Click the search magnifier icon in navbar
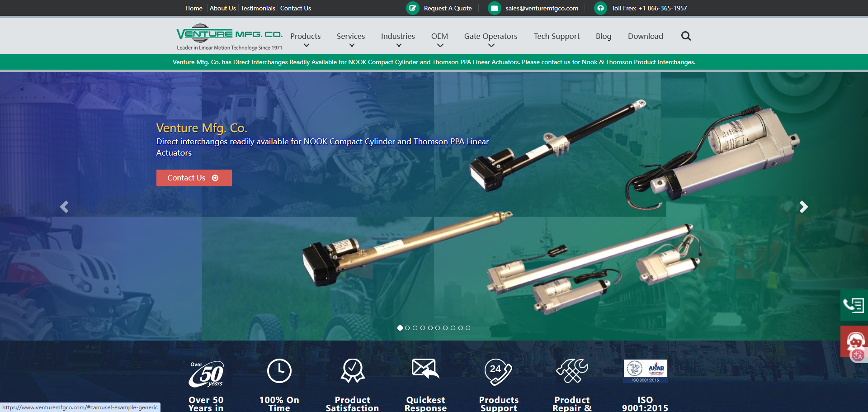868x412 pixels. pyautogui.click(x=686, y=36)
